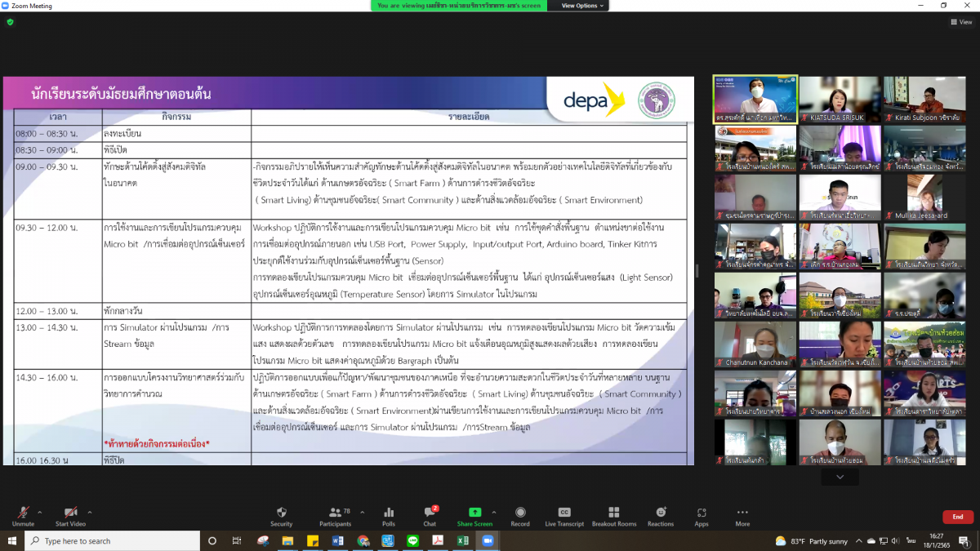The width and height of the screenshot is (980, 551).
Task: Open Microsoft Excel from taskbar
Action: coord(462,540)
